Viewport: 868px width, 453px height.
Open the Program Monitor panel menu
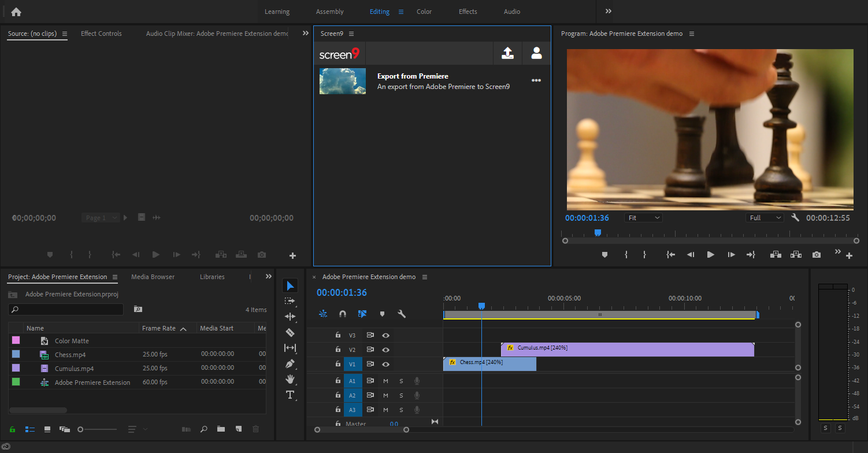[691, 34]
